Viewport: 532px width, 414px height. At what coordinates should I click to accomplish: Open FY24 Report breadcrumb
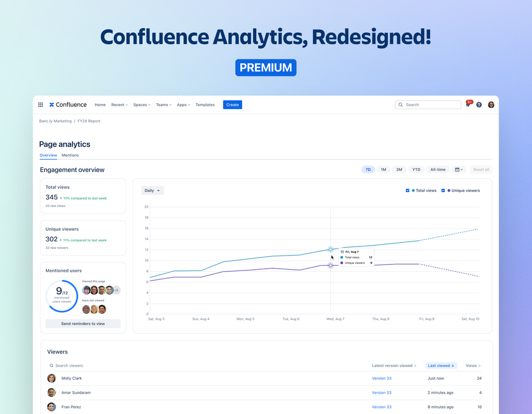(89, 121)
